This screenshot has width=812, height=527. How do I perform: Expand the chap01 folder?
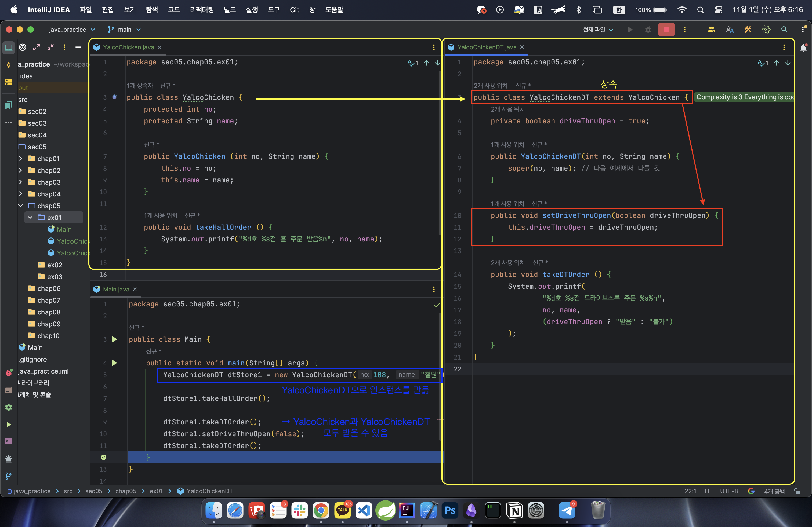(20, 159)
